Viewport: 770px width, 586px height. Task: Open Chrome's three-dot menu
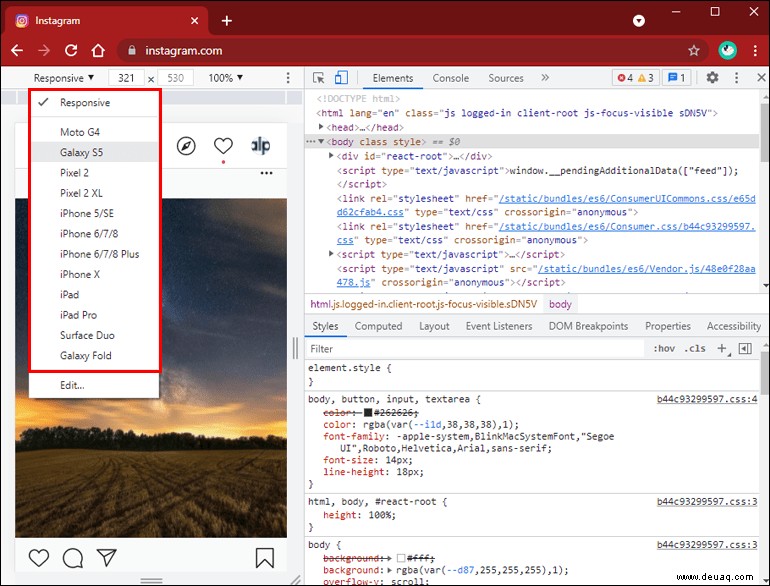pyautogui.click(x=755, y=50)
